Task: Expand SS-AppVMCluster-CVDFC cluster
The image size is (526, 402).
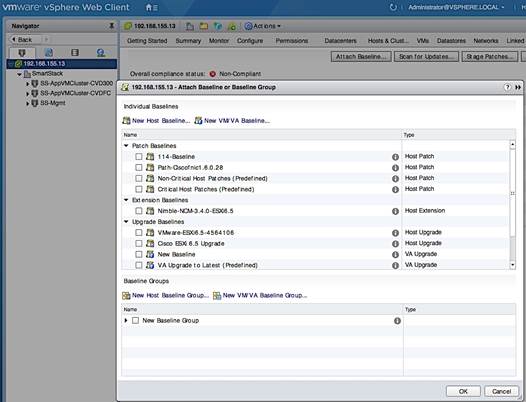Action: coord(28,94)
